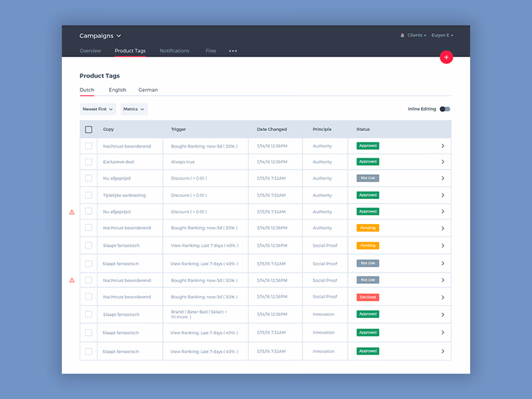This screenshot has width=532, height=399.
Task: Click Approved badge in Exclusieve deal row
Action: point(368,162)
